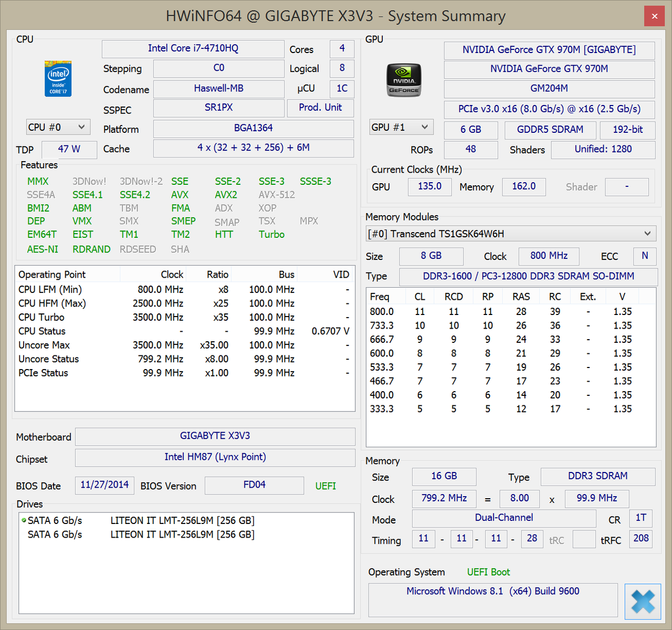Viewport: 672px width, 630px height.
Task: Click the VID column header
Action: click(x=326, y=275)
